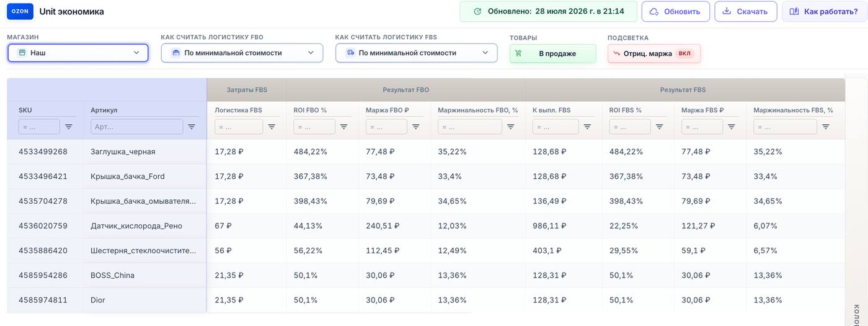The height and width of the screenshot is (326, 868).
Task: Click the refresh icon beside Обновлено timestamp
Action: click(x=477, y=11)
